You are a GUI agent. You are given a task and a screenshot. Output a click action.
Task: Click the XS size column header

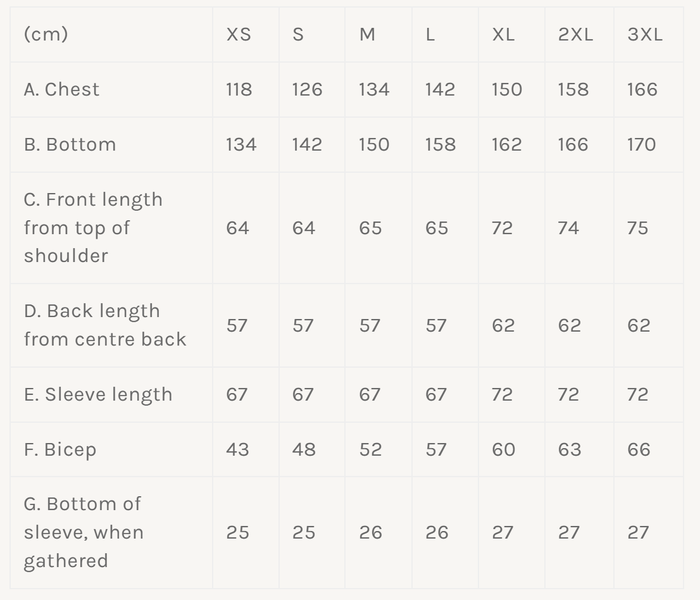tap(239, 34)
